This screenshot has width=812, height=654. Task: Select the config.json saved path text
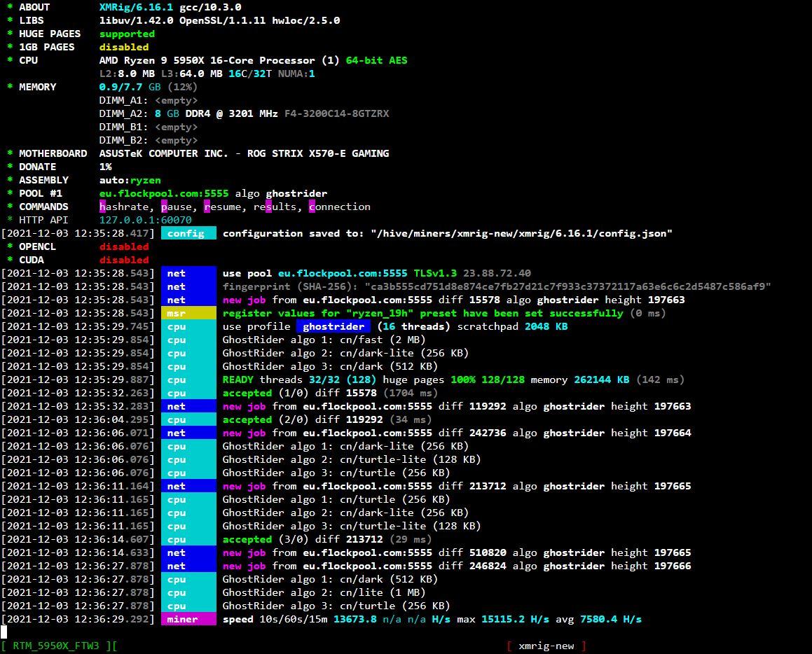pyautogui.click(x=521, y=234)
